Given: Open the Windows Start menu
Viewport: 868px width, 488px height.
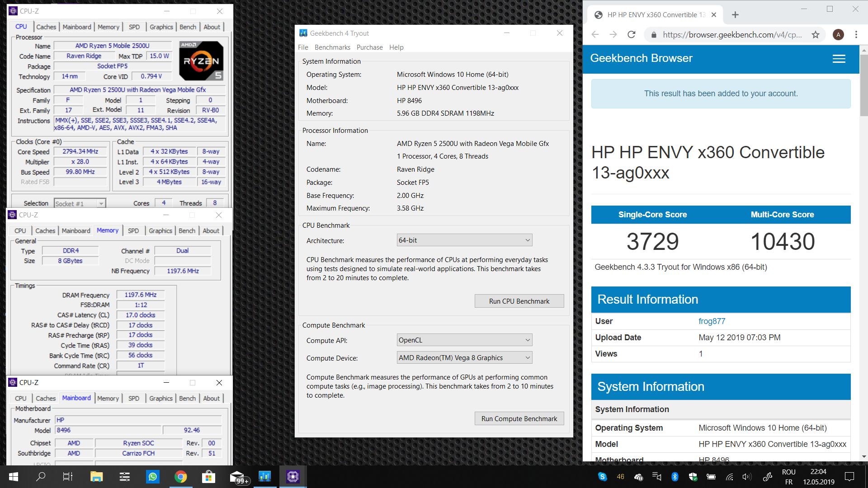Looking at the screenshot, I should pyautogui.click(x=14, y=477).
